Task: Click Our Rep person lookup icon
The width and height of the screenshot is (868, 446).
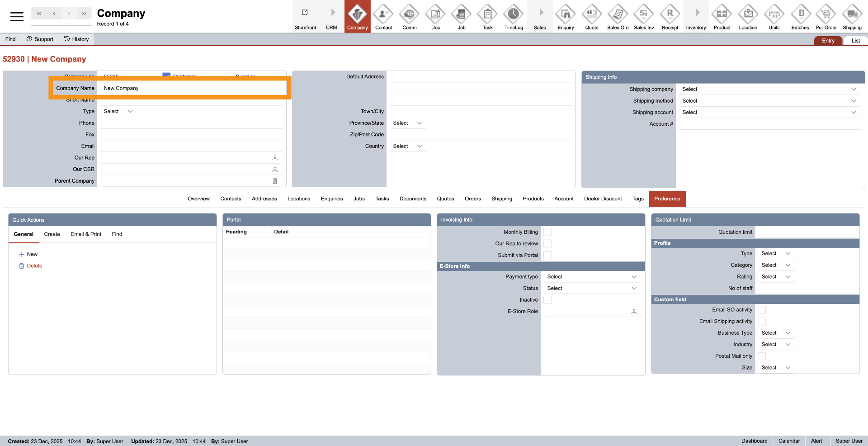Action: (275, 158)
